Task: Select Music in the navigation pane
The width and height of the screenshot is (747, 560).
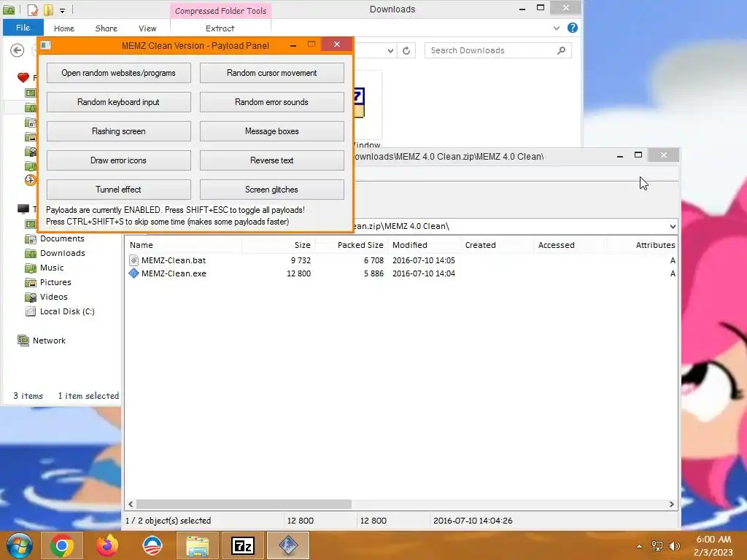Action: point(52,268)
